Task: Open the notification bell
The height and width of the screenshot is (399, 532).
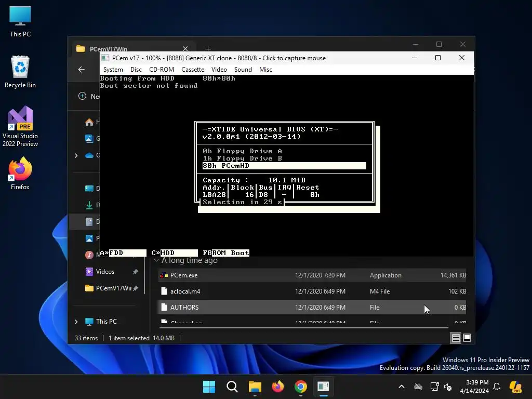Action: [497, 387]
